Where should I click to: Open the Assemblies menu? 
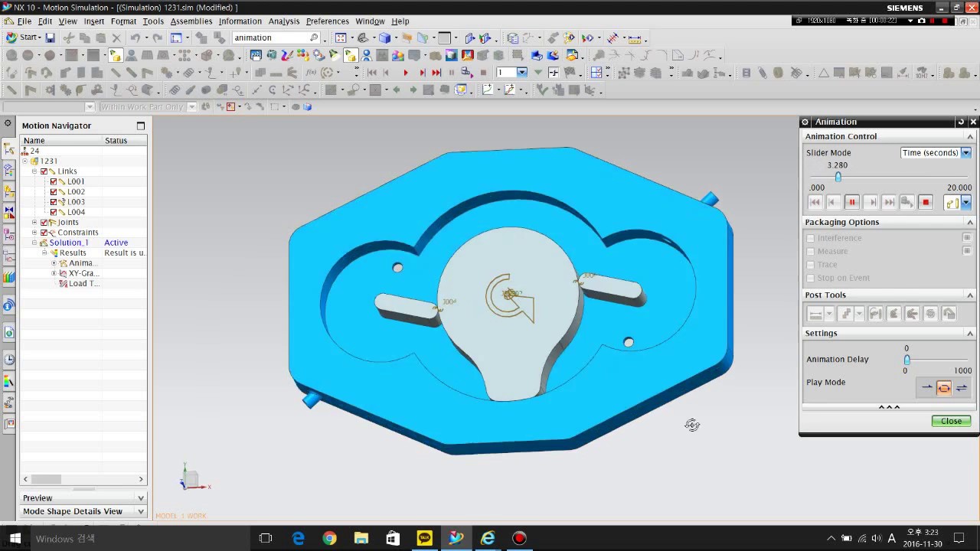tap(191, 21)
